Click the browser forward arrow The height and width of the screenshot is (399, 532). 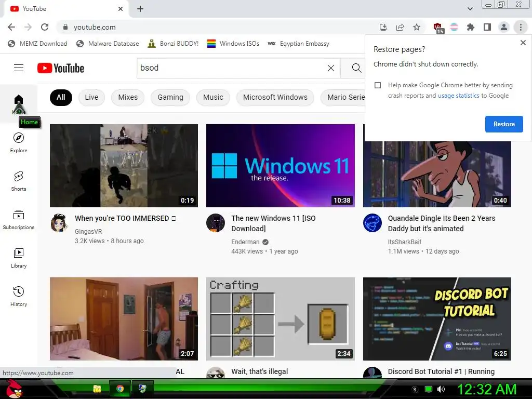[28, 27]
